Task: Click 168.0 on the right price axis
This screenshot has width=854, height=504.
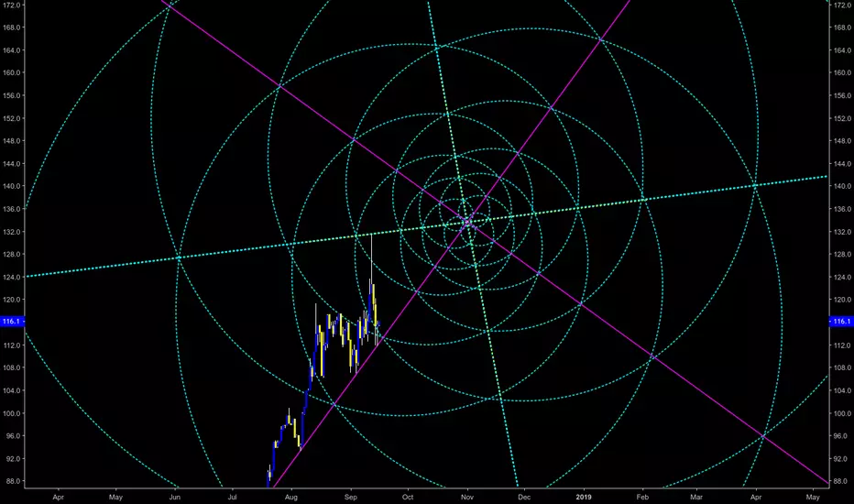Action: tap(842, 27)
